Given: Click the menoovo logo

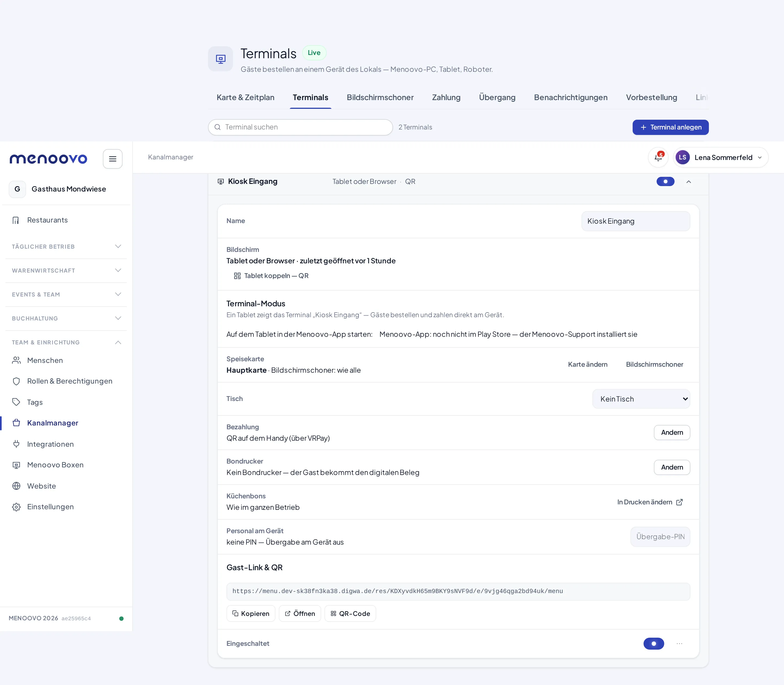Looking at the screenshot, I should tap(48, 159).
